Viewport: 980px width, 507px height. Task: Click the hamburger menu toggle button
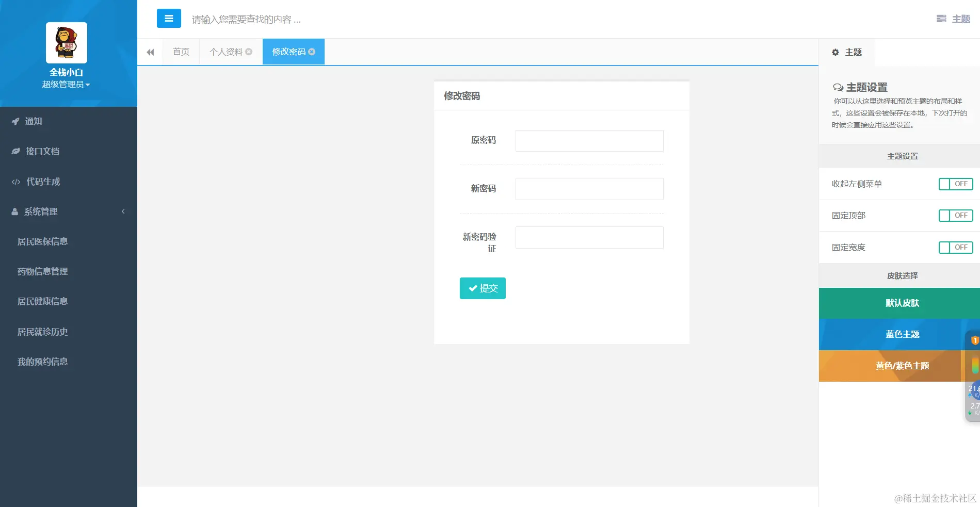click(169, 19)
